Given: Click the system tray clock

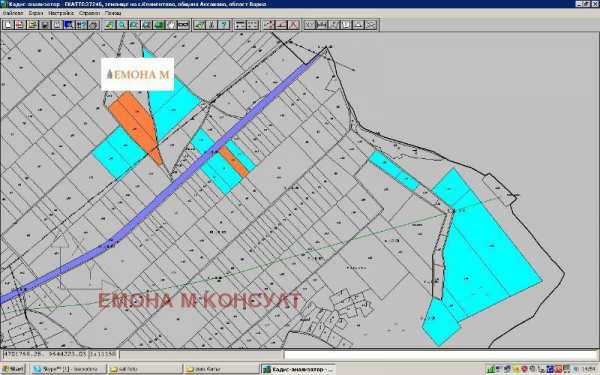Looking at the screenshot, I should [x=590, y=369].
